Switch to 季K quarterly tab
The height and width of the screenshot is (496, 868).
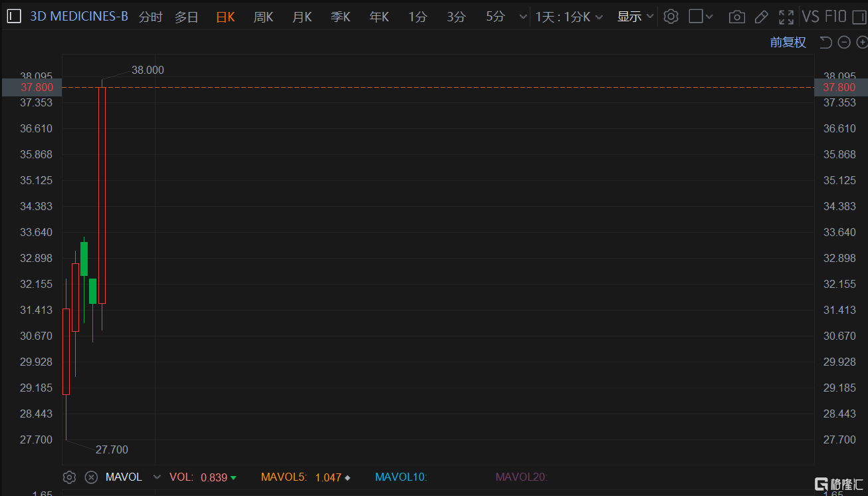coord(340,17)
